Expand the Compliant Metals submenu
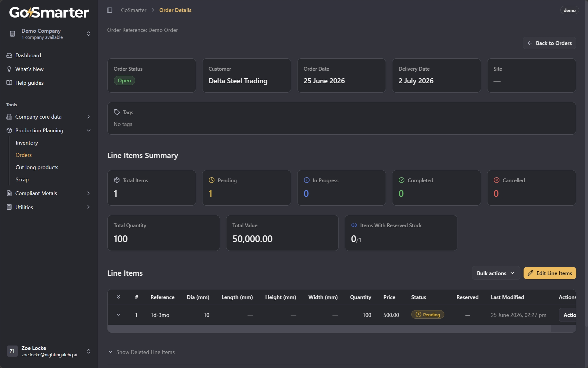Screen dimensions: 588x368 (89, 193)
